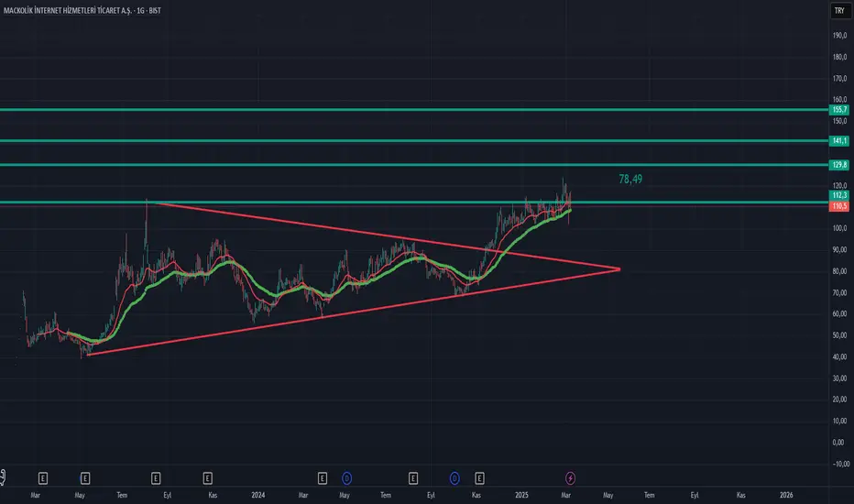Click the 112,3 green price label
854x504 pixels.
coord(839,195)
